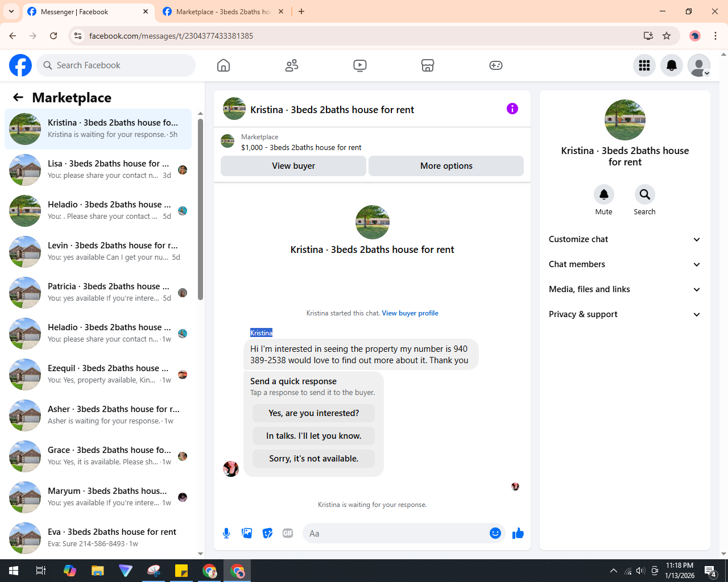Expand Privacy & support section

coord(624,314)
